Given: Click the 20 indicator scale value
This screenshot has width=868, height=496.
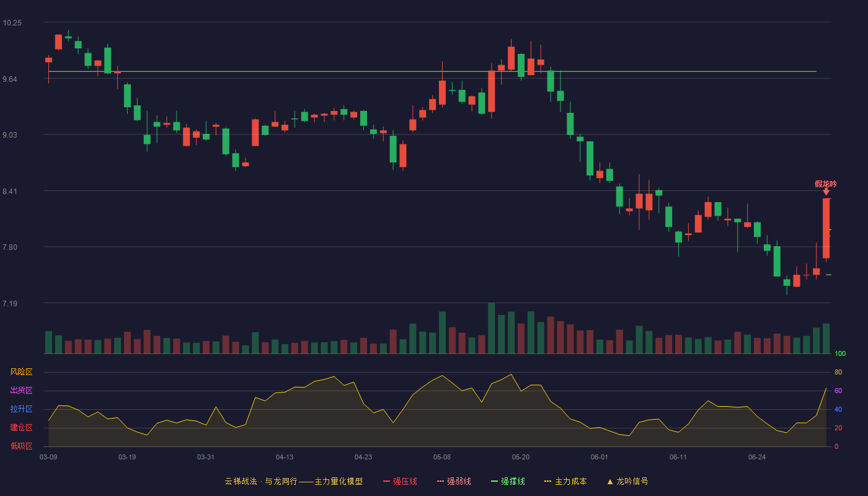Looking at the screenshot, I should (838, 428).
